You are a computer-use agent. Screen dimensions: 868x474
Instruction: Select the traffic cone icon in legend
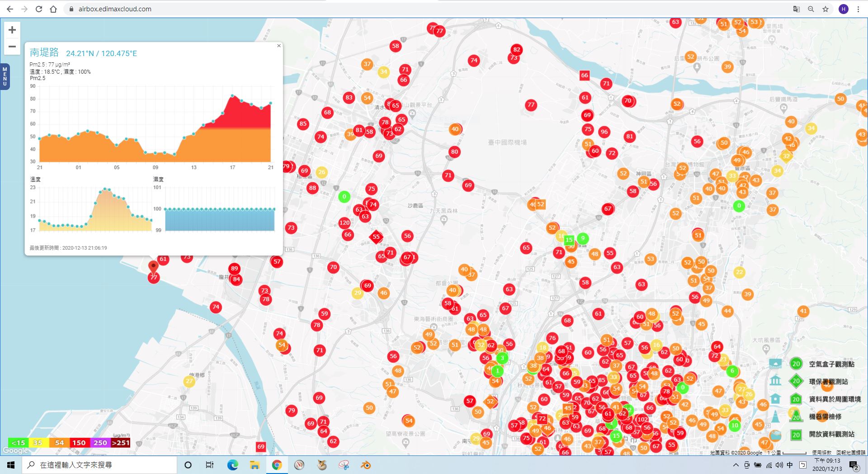click(775, 416)
